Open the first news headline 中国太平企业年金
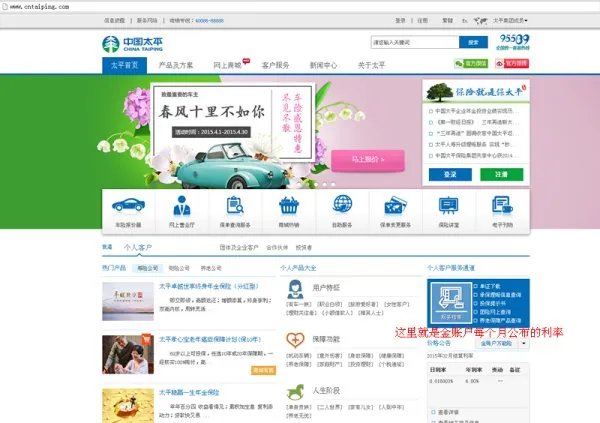 tap(477, 111)
